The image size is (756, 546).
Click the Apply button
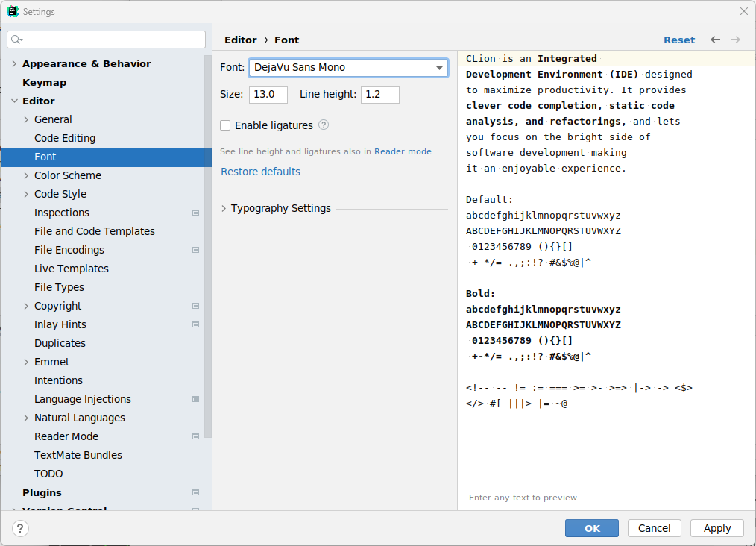(717, 528)
